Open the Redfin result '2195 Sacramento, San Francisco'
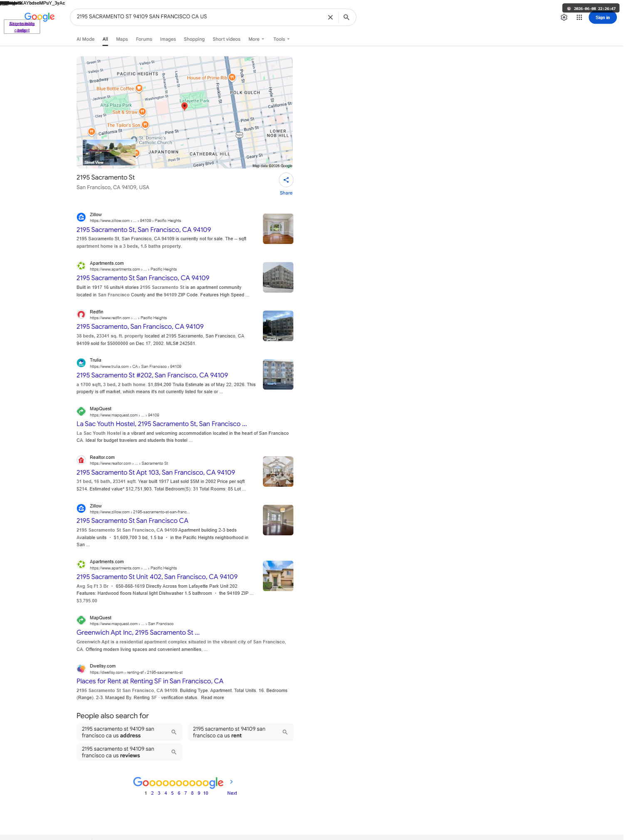The image size is (631, 840). (140, 327)
